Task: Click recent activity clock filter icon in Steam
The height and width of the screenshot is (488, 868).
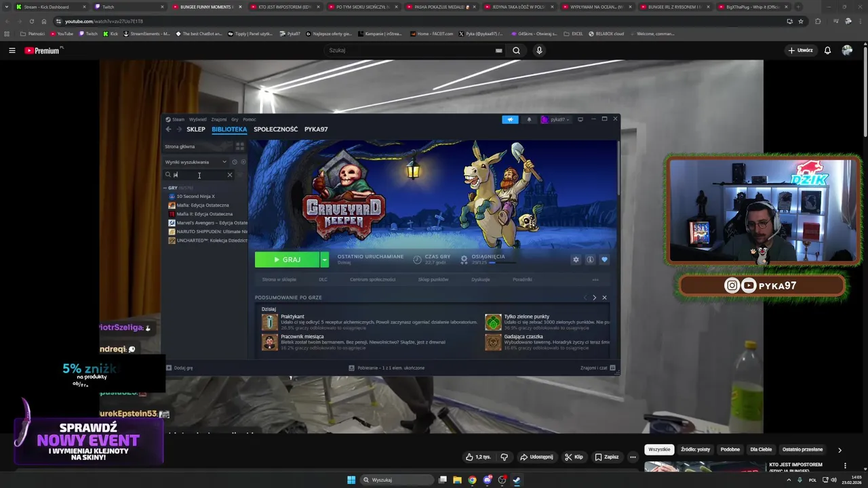Action: (x=235, y=162)
